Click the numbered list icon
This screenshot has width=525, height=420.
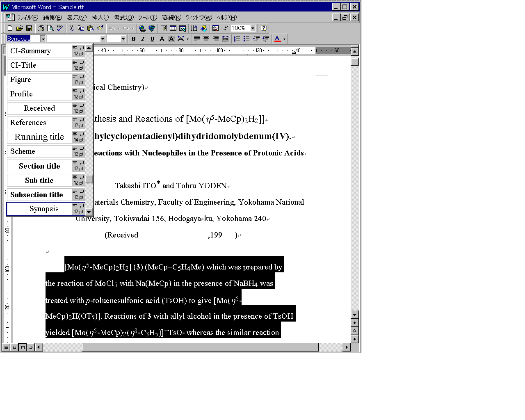point(237,39)
